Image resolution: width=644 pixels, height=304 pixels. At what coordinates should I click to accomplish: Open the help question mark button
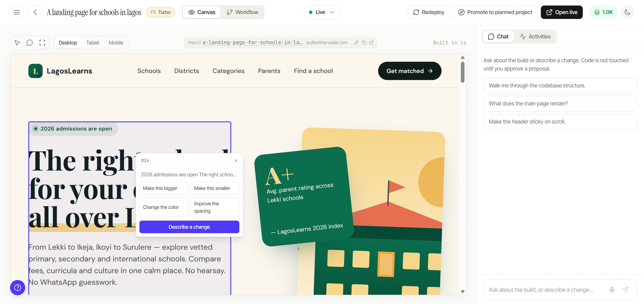tap(17, 288)
